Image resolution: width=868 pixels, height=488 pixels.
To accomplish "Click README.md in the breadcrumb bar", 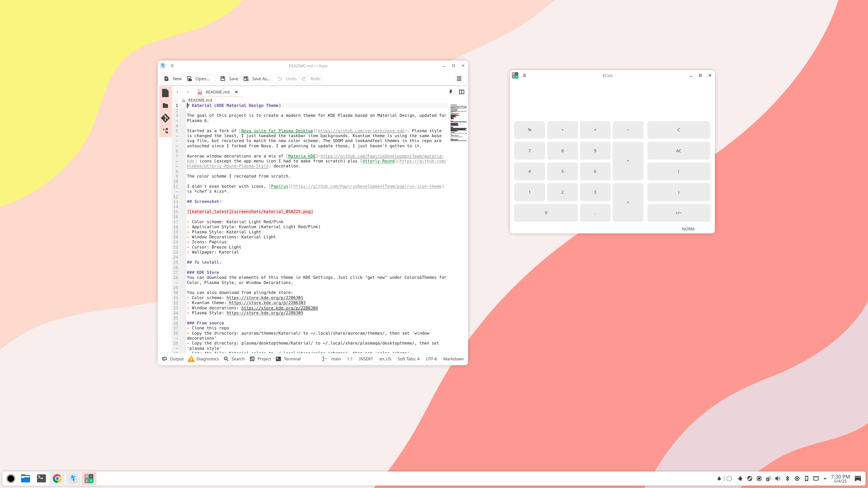I will coord(200,100).
